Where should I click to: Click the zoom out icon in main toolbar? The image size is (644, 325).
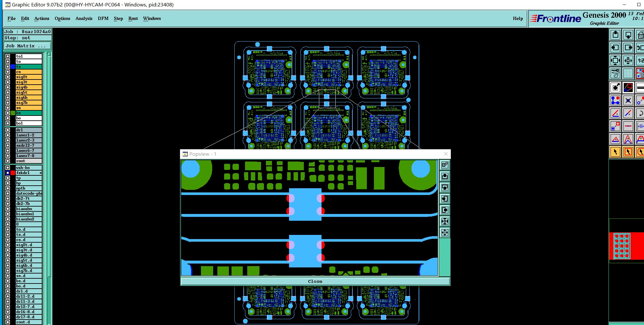pyautogui.click(x=628, y=60)
